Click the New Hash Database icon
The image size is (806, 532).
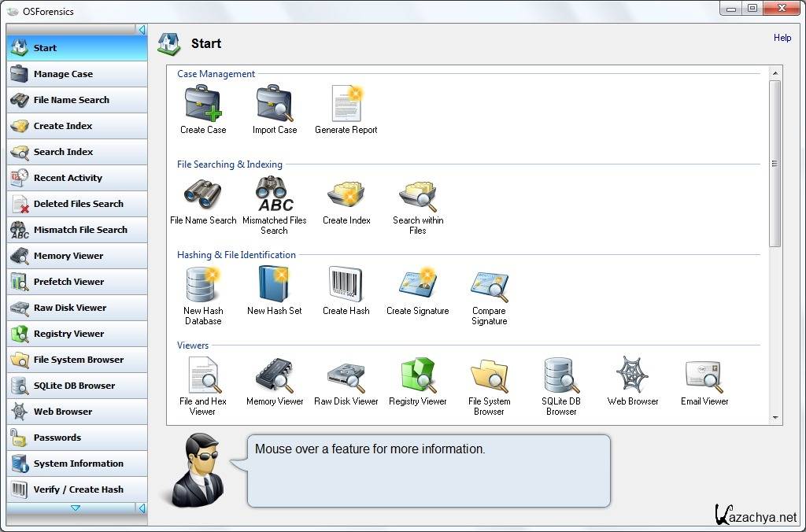click(x=202, y=285)
